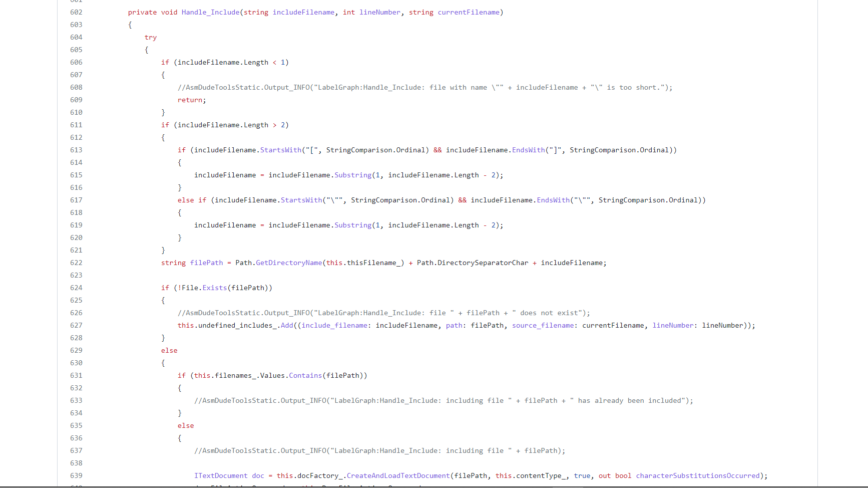The height and width of the screenshot is (488, 868).
Task: Click line number 613
Action: coord(76,150)
